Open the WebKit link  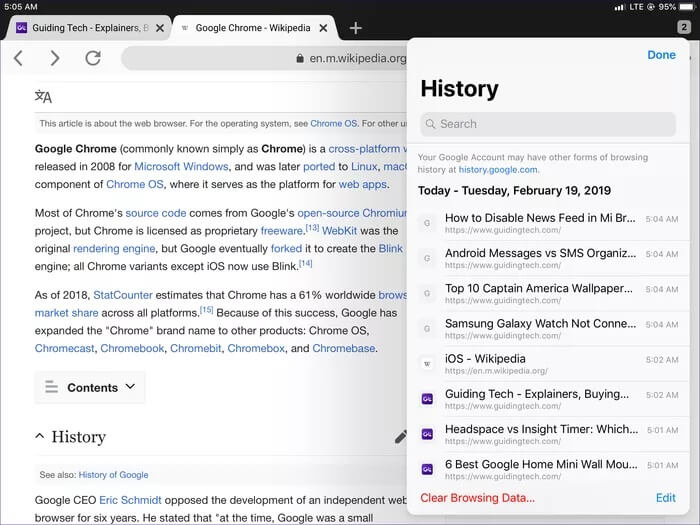tap(339, 231)
